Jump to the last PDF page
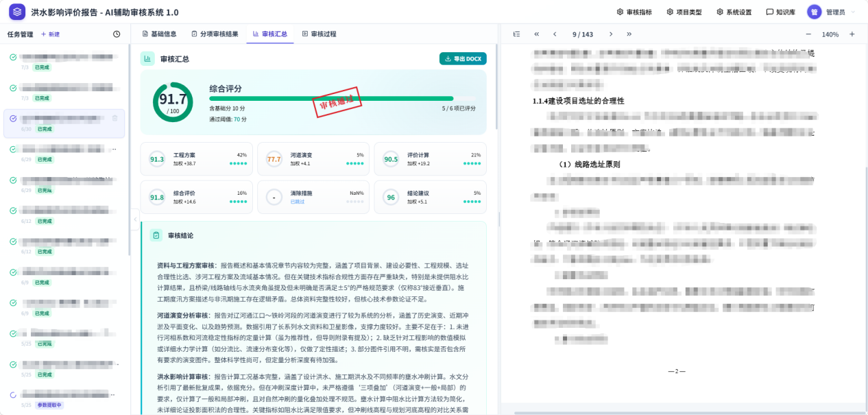Screen dimensions: 868x415 click(629, 34)
